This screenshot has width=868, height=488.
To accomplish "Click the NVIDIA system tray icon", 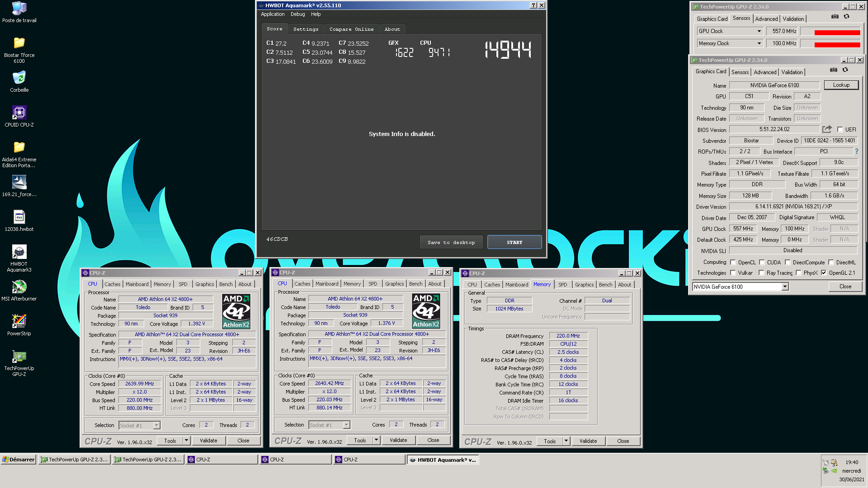I will tap(834, 470).
